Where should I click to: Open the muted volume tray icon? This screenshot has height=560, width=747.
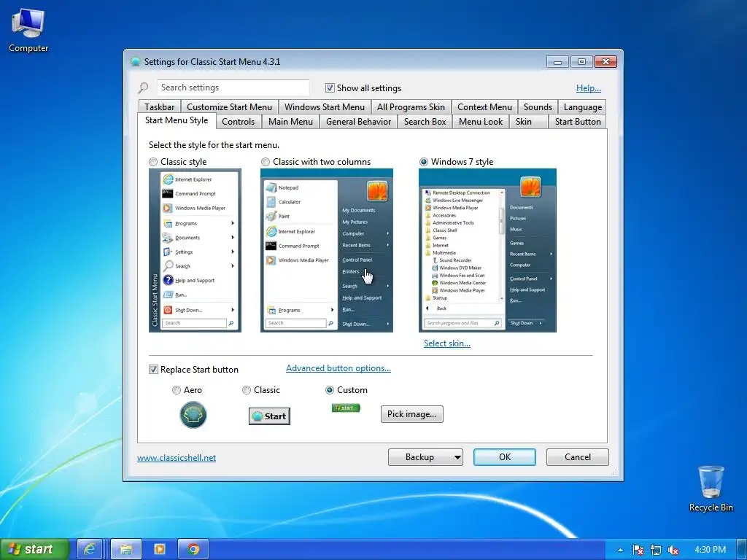[x=673, y=550]
